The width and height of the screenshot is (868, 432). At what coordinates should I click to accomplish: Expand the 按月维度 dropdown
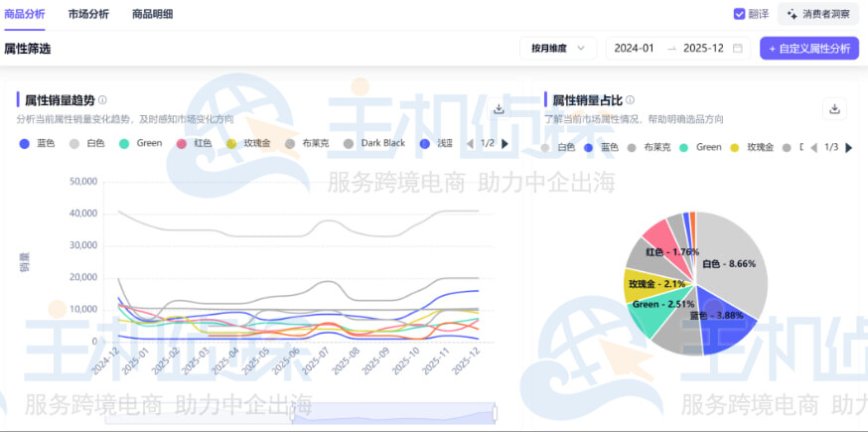click(x=558, y=49)
